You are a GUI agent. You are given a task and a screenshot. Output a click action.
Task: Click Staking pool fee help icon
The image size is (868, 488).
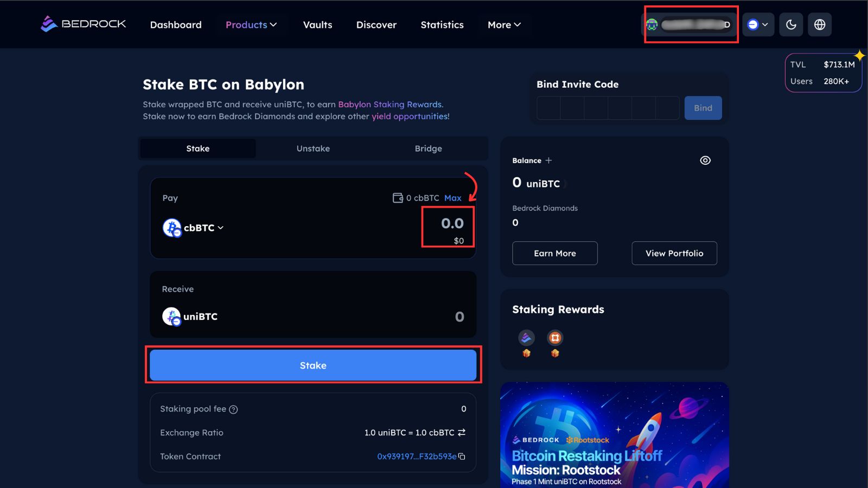click(x=233, y=409)
